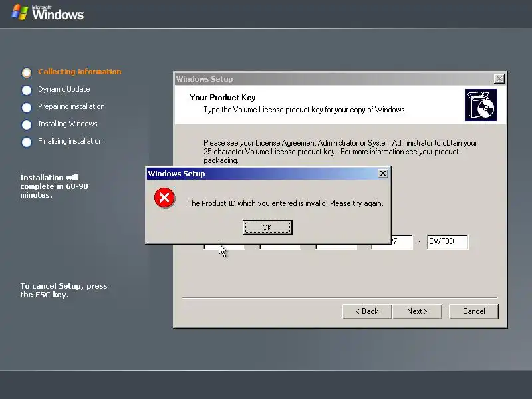The height and width of the screenshot is (399, 532).
Task: Cancel the Windows Setup wizard
Action: click(473, 311)
